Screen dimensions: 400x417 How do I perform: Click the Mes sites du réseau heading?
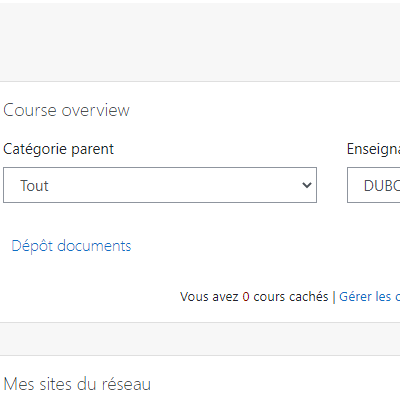(77, 384)
